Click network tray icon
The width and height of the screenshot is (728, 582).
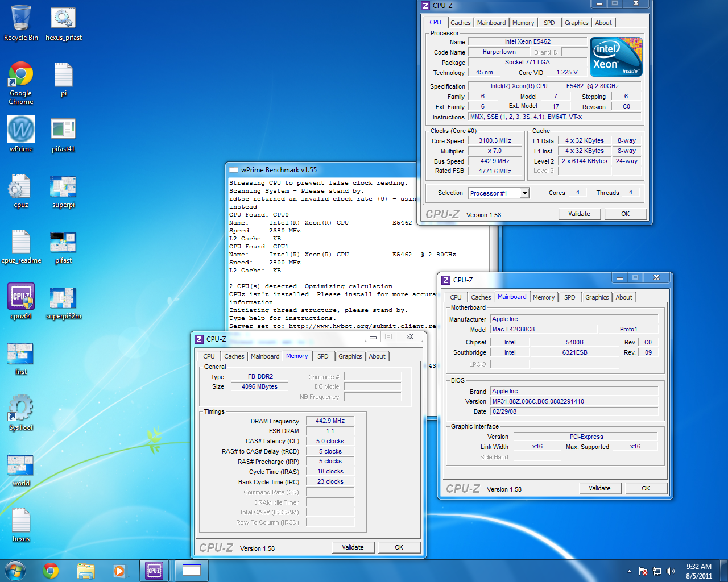click(x=657, y=571)
